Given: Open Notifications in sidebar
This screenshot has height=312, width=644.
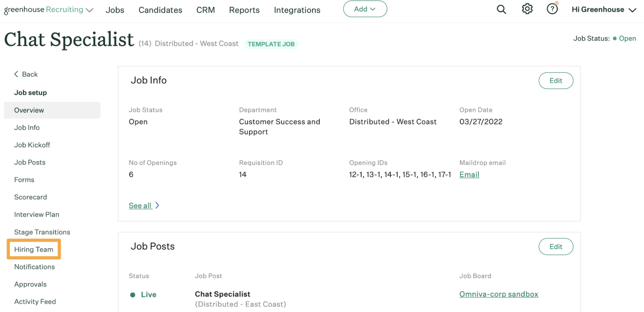Looking at the screenshot, I should [x=34, y=267].
